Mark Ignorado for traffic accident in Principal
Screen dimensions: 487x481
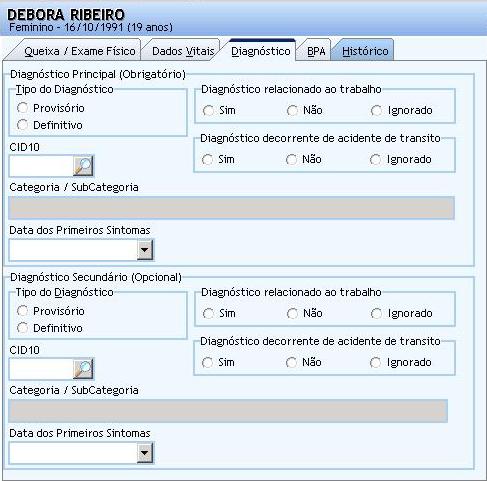pos(375,159)
